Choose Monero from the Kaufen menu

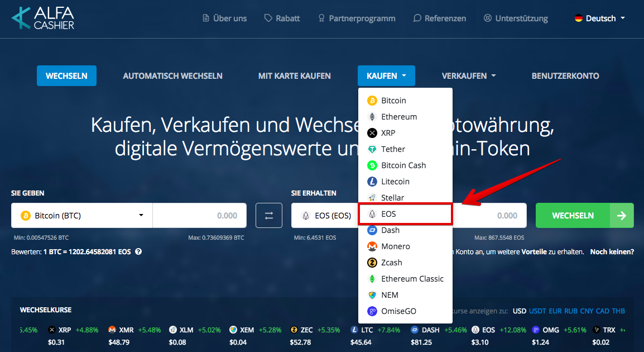pyautogui.click(x=405, y=246)
